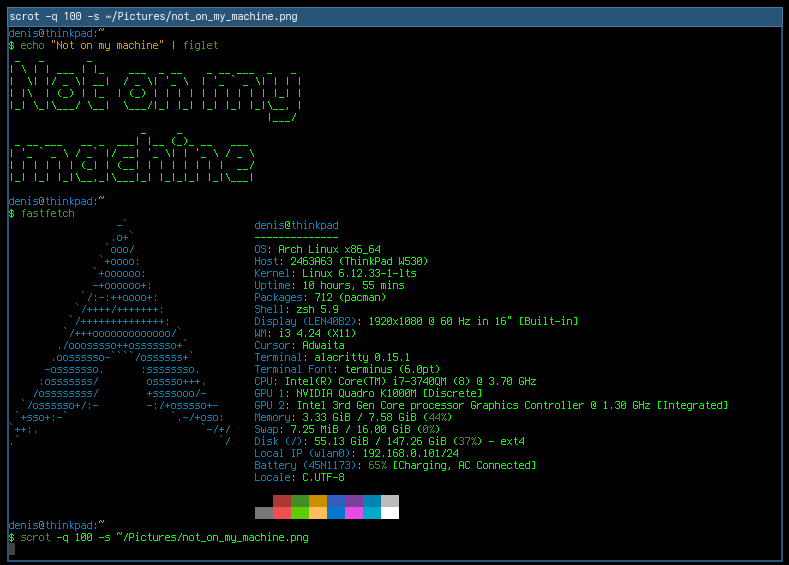Screen dimensions: 789x565
Task: Click the "Host: 2463A63 (ThinkPad W530)" line
Action: pos(341,262)
